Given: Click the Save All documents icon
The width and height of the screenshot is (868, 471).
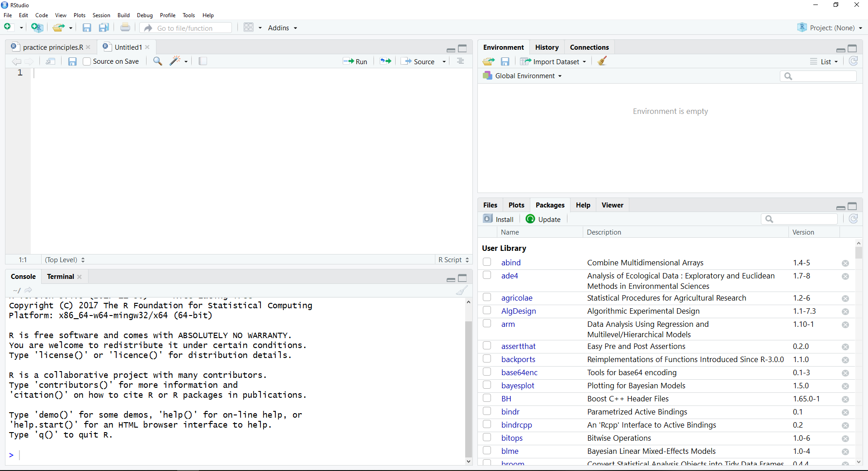Looking at the screenshot, I should 104,28.
